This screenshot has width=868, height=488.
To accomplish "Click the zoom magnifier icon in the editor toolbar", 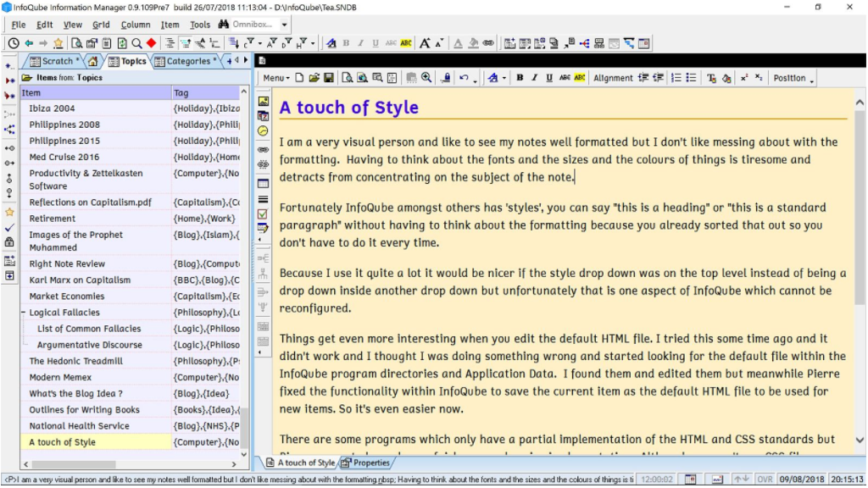I will (426, 78).
